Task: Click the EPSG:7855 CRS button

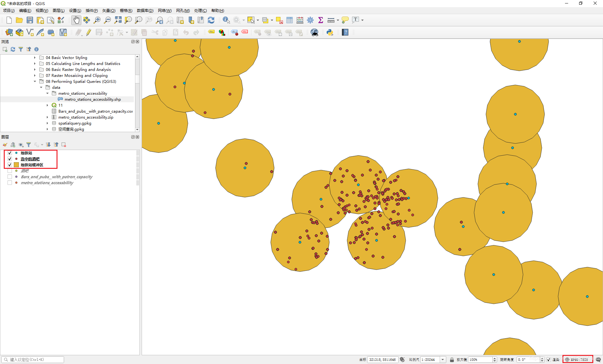Action: (577, 360)
